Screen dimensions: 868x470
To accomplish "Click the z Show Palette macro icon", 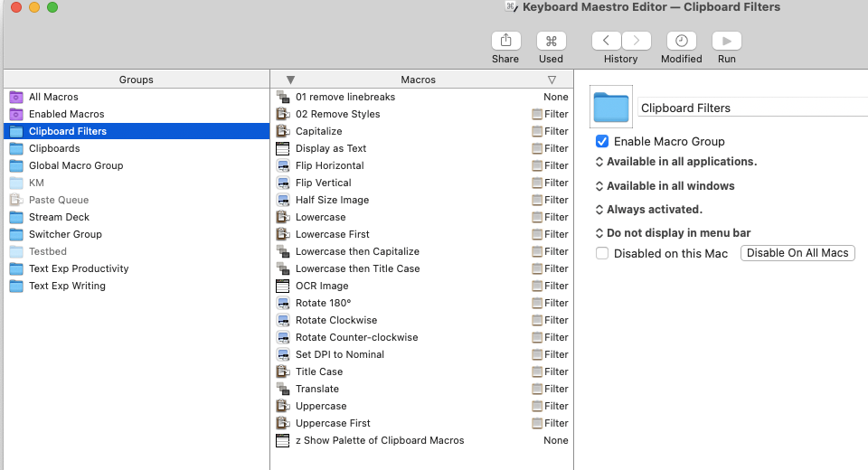I will click(283, 440).
